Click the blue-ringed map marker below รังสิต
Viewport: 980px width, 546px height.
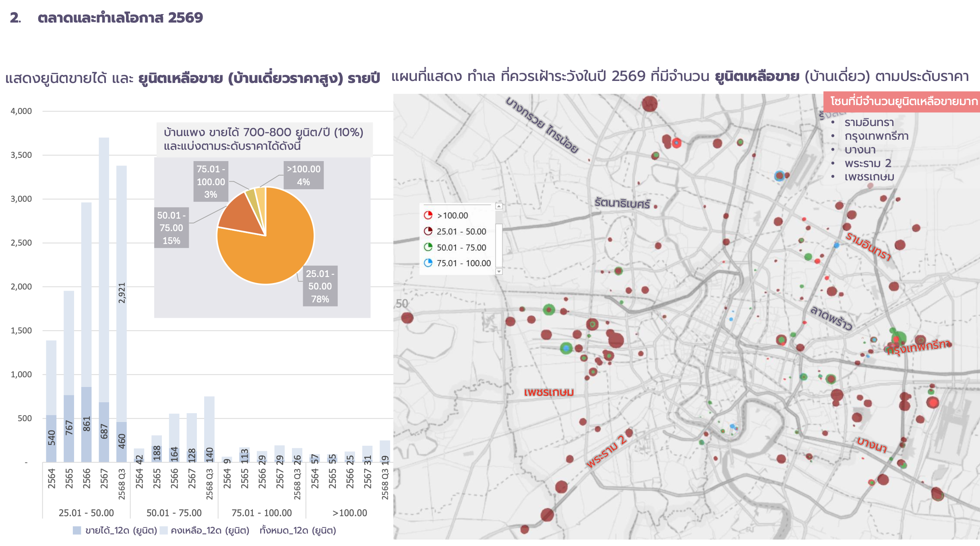pos(779,176)
